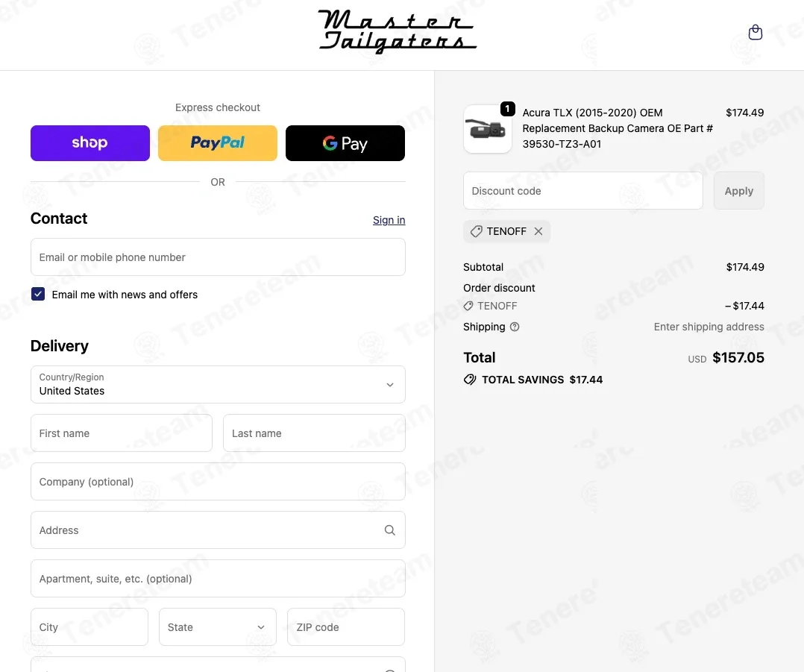Focus the Discount code field
Screen dimensions: 804x672
click(583, 191)
